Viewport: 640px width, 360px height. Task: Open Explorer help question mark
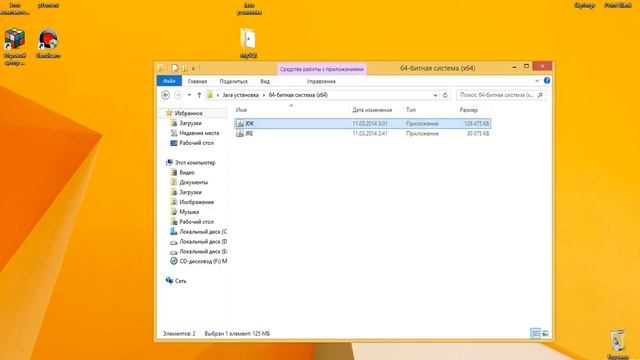coord(547,80)
